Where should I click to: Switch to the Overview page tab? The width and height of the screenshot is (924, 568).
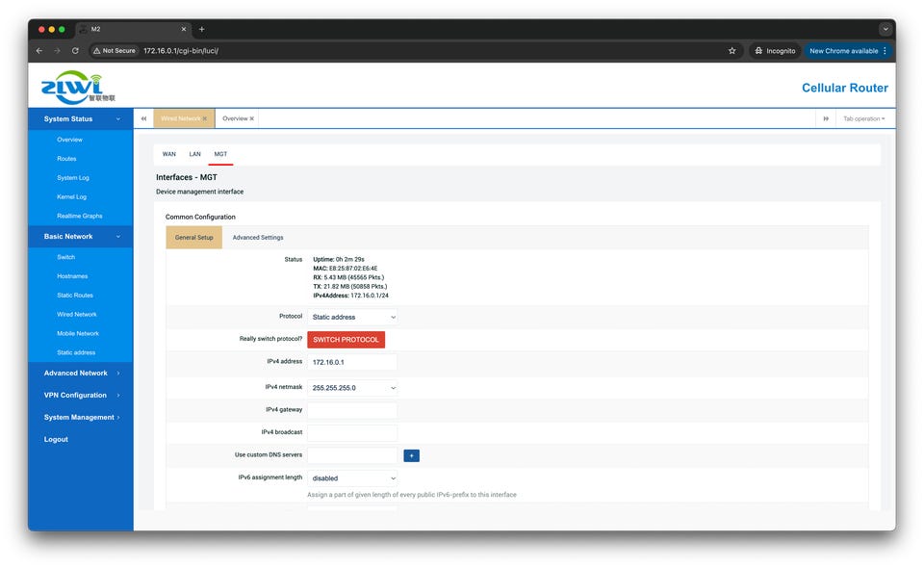click(x=235, y=118)
